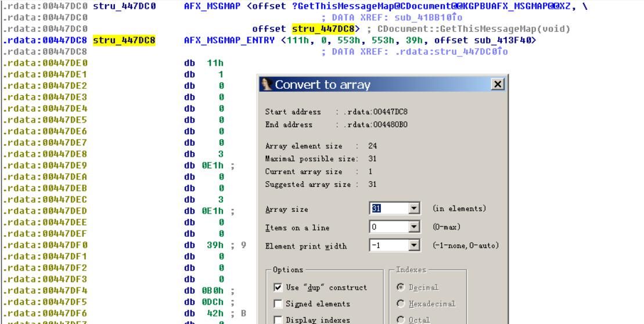644x324 pixels.
Task: Toggle the Use "dup" construct checkbox
Action: click(278, 288)
